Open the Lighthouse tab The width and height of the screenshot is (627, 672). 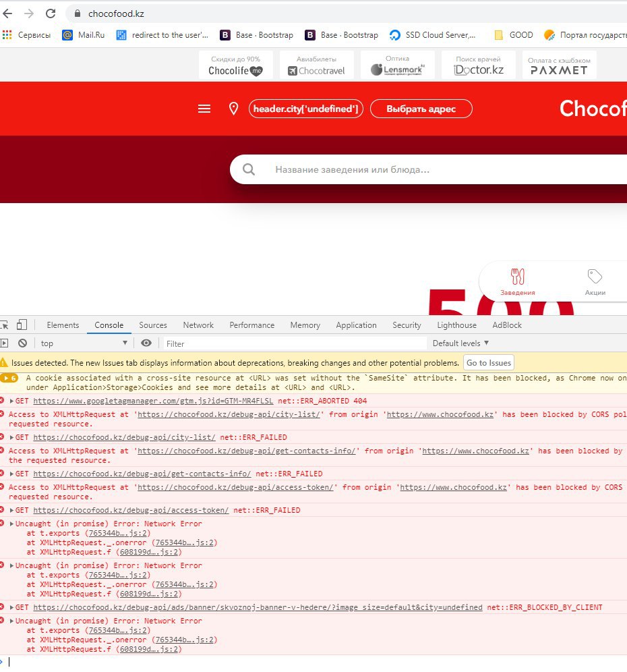click(456, 325)
